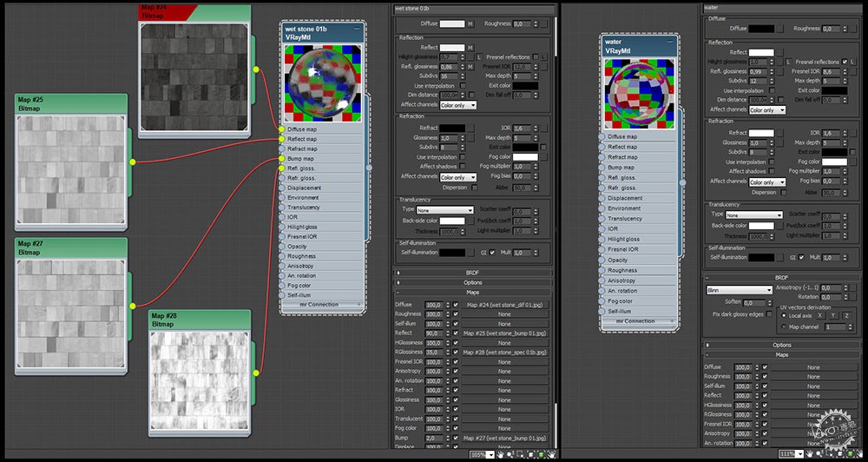Image resolution: width=868 pixels, height=462 pixels.
Task: Click Map #28 (wet stone_spec 01b.jpg) button
Action: click(504, 353)
